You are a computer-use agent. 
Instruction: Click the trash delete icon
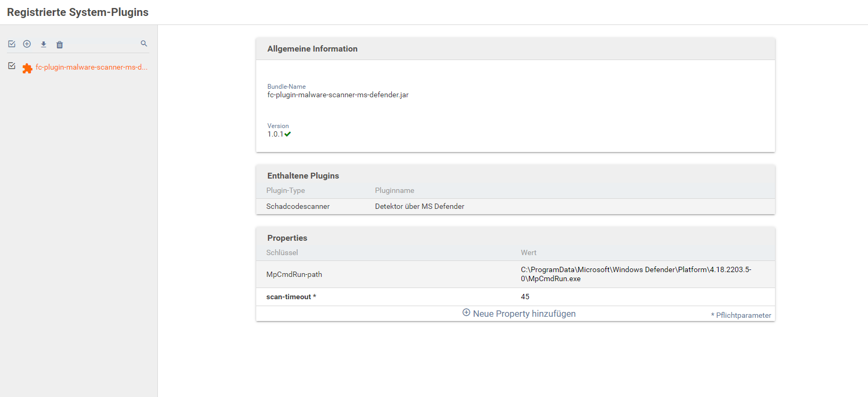(x=60, y=45)
